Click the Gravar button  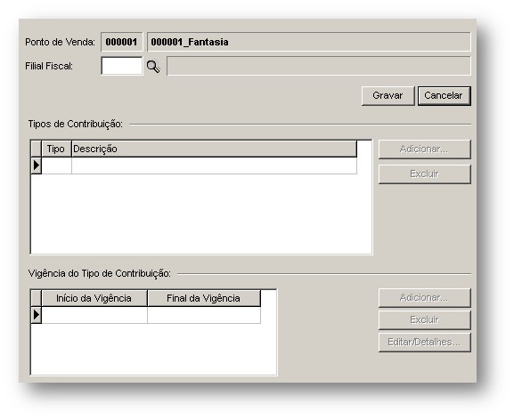[388, 95]
